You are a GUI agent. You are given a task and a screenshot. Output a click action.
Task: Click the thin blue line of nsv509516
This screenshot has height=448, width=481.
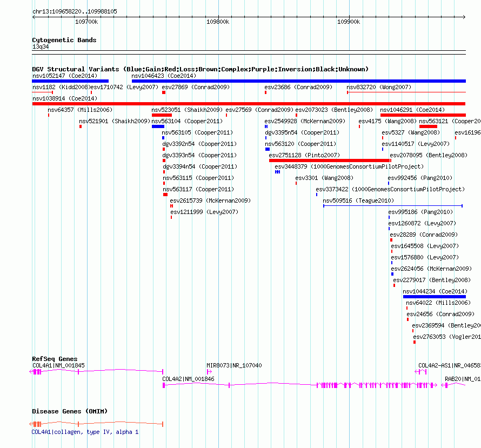click(393, 206)
